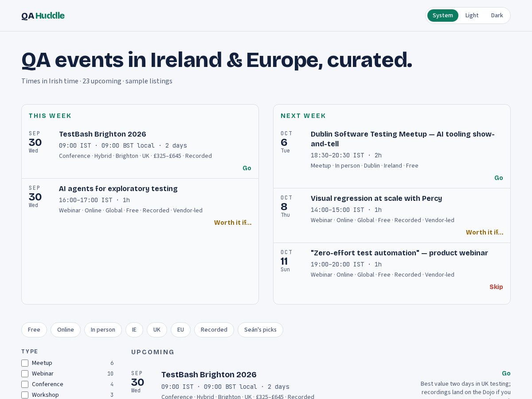Click Worth it if verdict for Percy webinar
Screen dimensions: 532x399
pyautogui.click(x=485, y=232)
